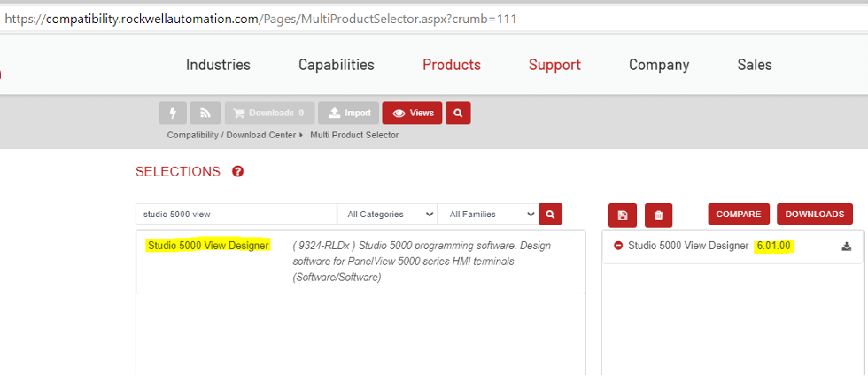Open the All Families dropdown

pos(488,214)
